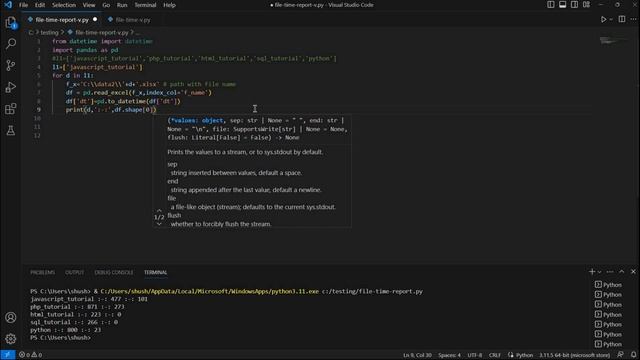Click the 'for d in l1:' code line

click(73, 76)
